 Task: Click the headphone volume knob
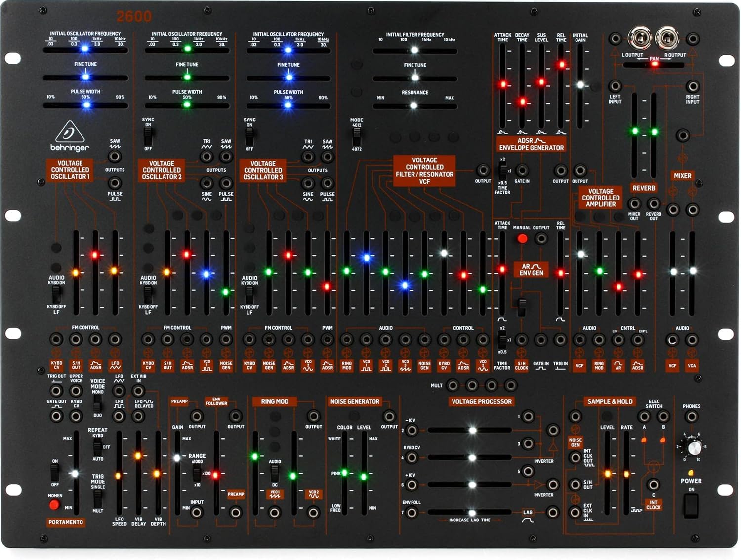[695, 448]
